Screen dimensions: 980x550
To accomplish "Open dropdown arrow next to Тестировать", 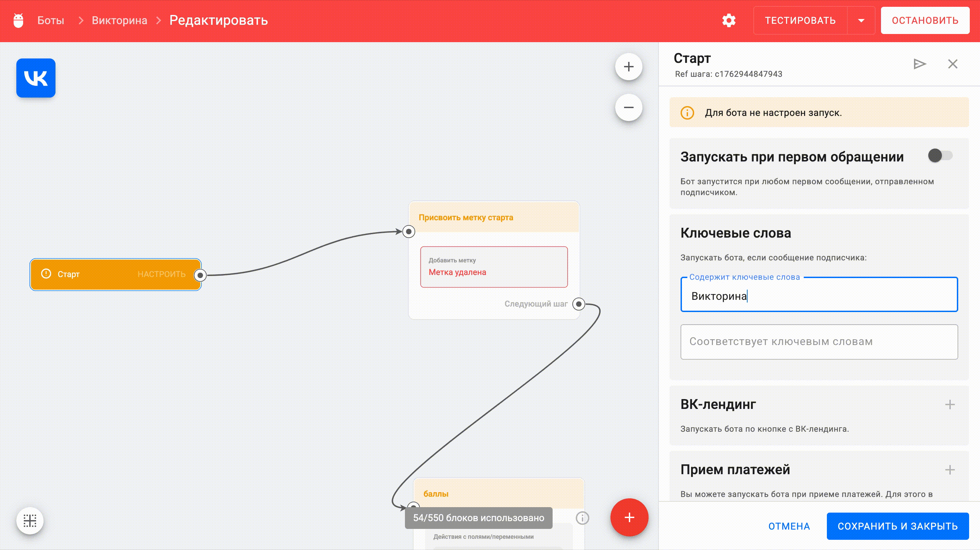I will tap(861, 20).
